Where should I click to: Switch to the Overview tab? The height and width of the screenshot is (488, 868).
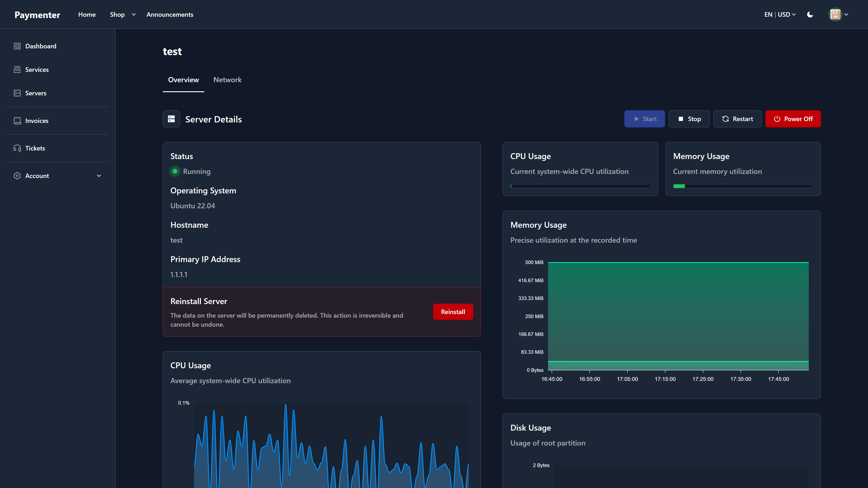(183, 80)
